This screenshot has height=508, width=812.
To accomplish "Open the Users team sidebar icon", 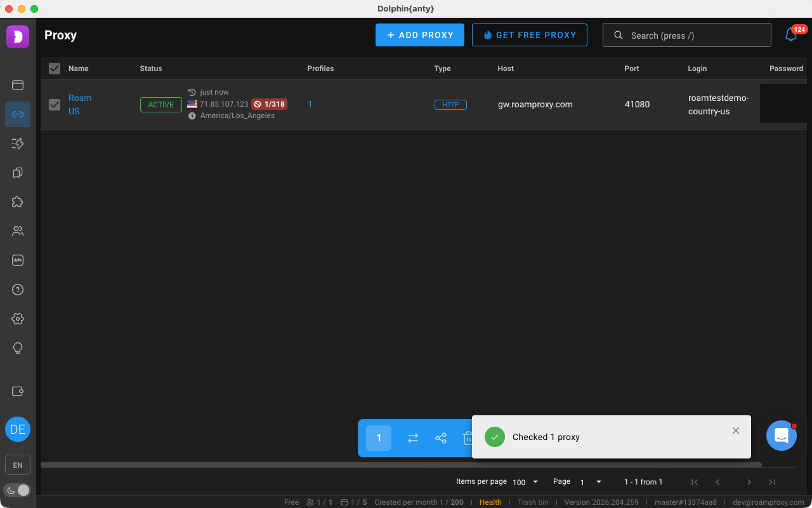I will coord(18,231).
